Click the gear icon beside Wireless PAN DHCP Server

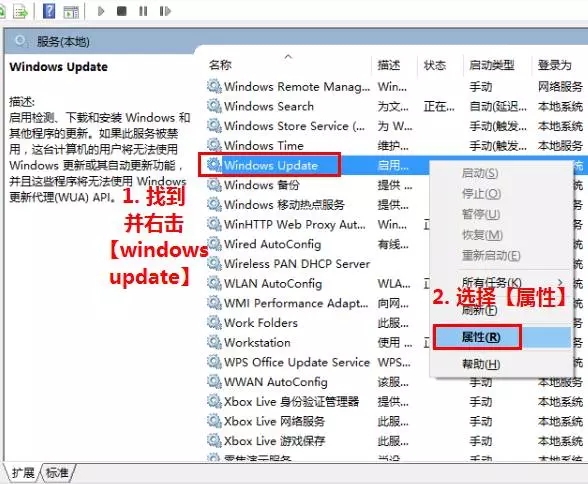(x=214, y=264)
